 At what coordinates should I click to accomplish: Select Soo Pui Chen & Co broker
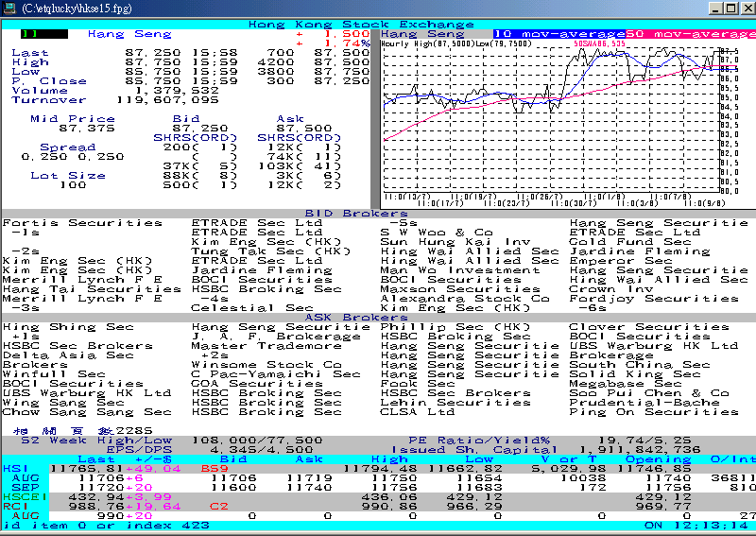(649, 393)
